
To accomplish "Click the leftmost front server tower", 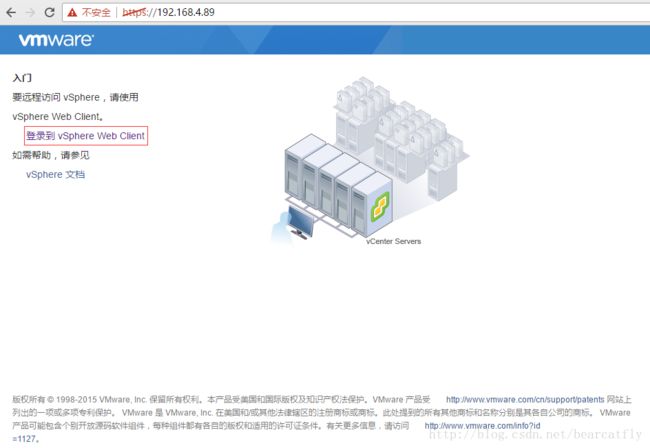I will (x=296, y=171).
